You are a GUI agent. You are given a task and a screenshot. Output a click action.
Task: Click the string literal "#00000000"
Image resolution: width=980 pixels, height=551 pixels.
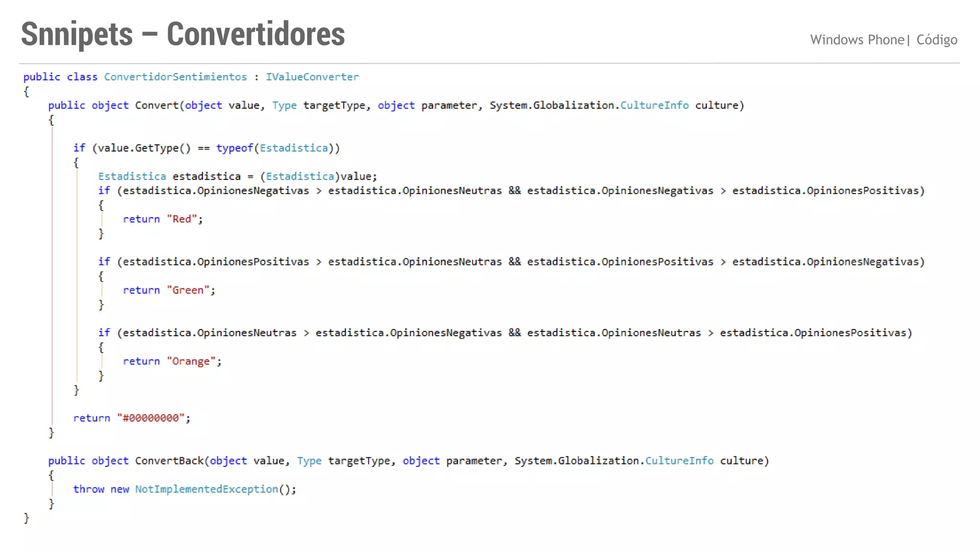point(151,418)
